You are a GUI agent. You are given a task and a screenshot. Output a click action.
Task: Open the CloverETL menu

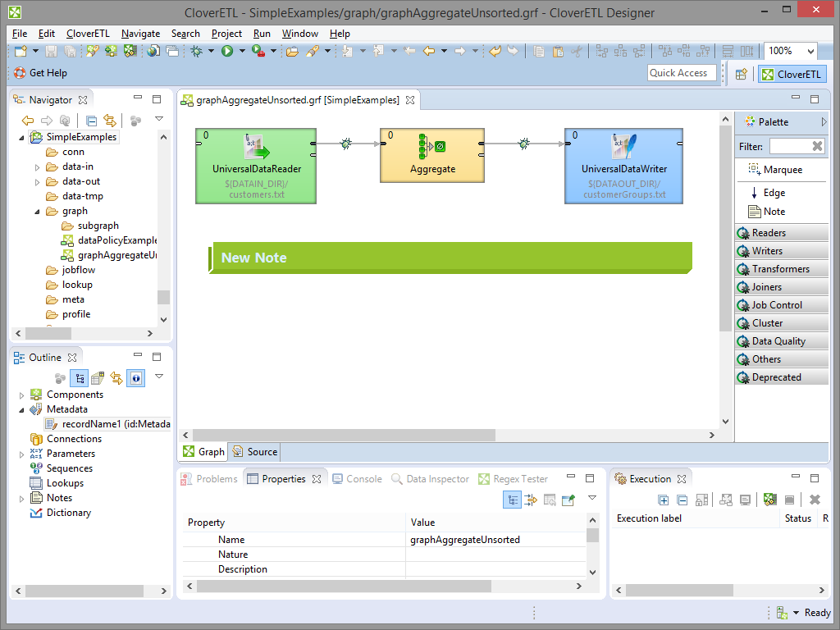tap(88, 33)
